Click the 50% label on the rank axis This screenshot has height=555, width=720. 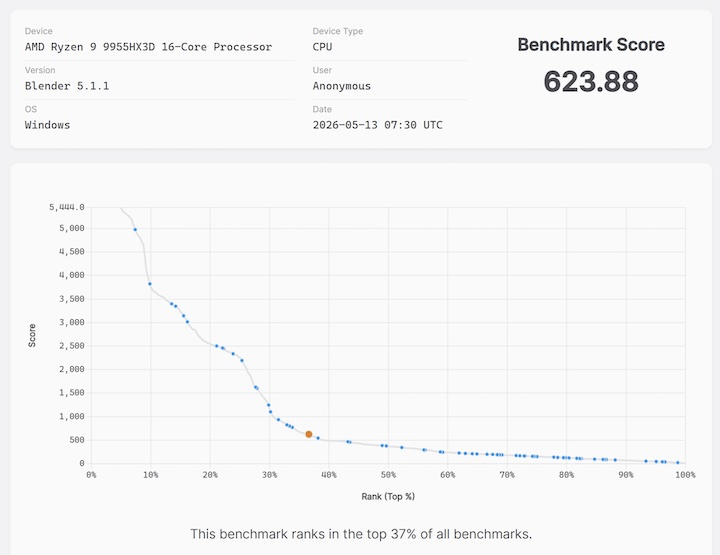388,475
